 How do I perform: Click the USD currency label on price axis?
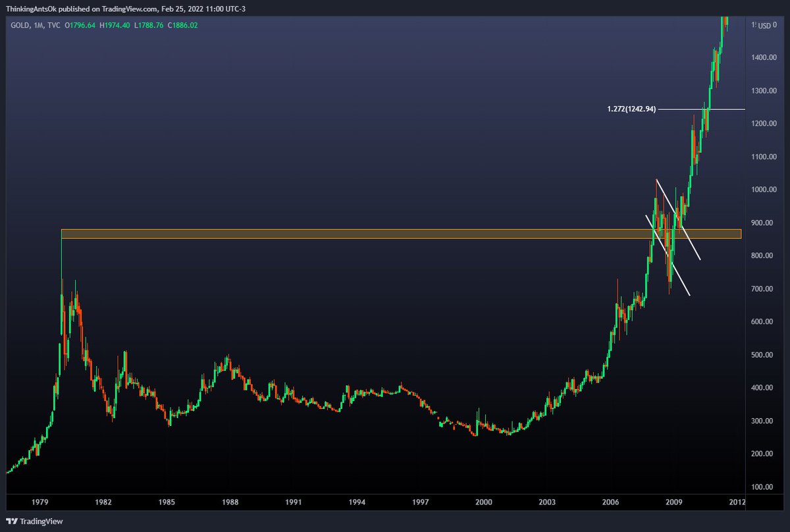pyautogui.click(x=764, y=26)
